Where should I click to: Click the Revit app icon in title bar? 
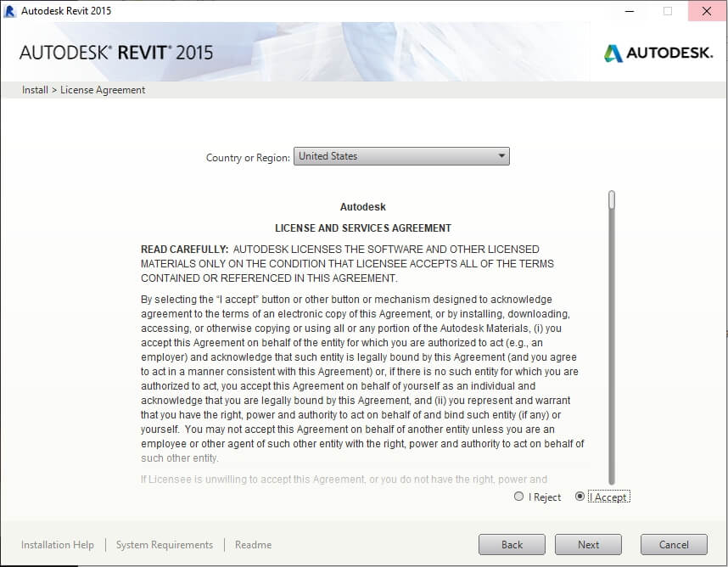(x=10, y=11)
